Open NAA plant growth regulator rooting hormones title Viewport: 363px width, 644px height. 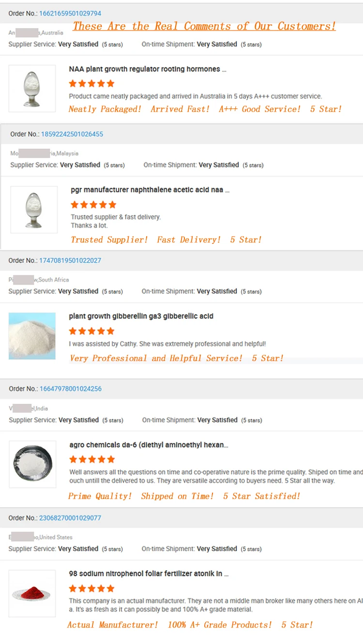147,69
